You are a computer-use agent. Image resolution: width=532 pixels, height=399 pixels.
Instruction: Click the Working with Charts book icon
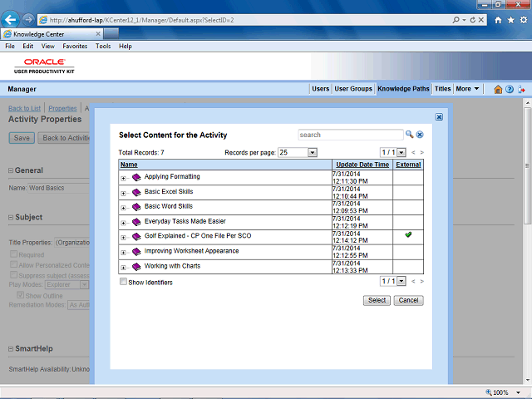[x=136, y=267]
